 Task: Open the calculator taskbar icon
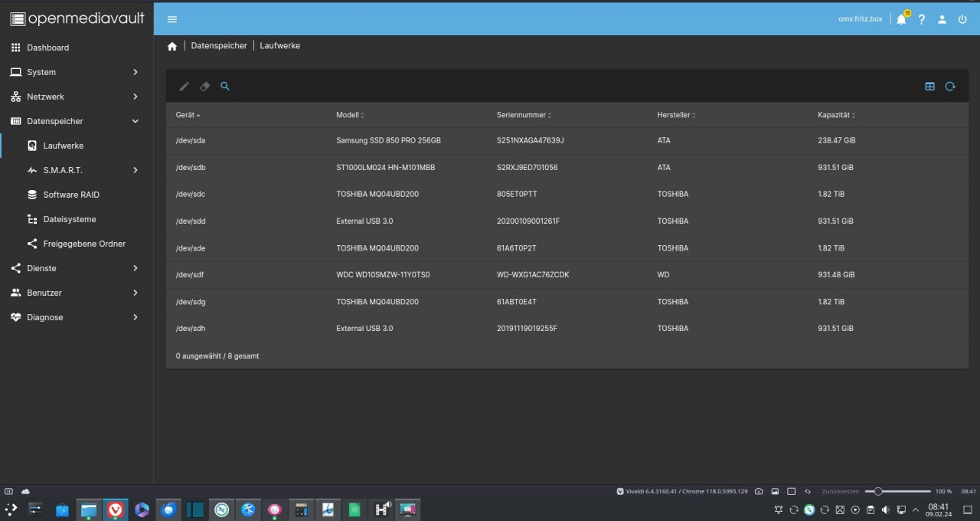(x=302, y=510)
